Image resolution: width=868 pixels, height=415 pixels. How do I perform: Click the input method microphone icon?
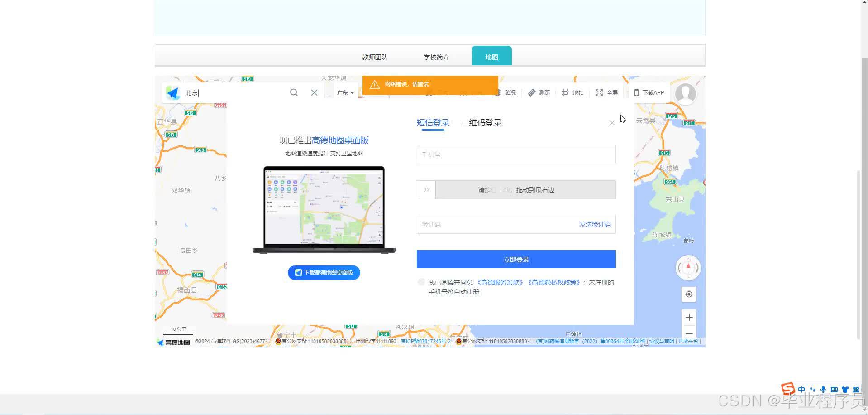(x=823, y=390)
